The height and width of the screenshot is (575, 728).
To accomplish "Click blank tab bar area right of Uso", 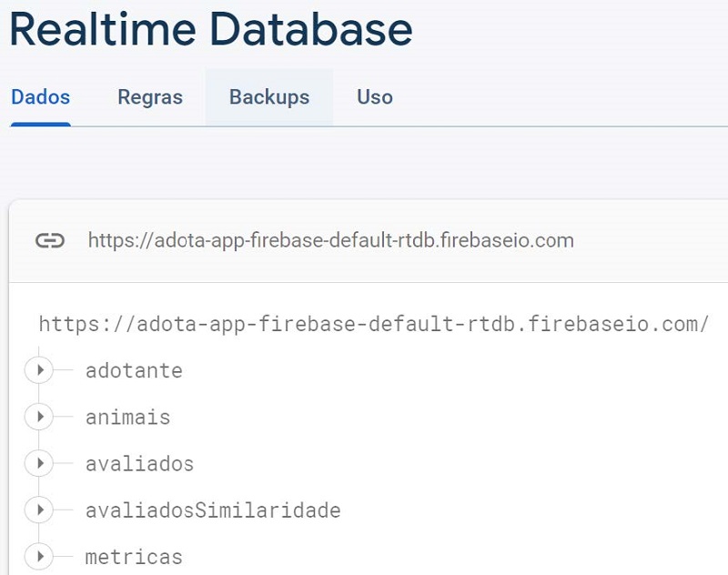I will point(564,97).
